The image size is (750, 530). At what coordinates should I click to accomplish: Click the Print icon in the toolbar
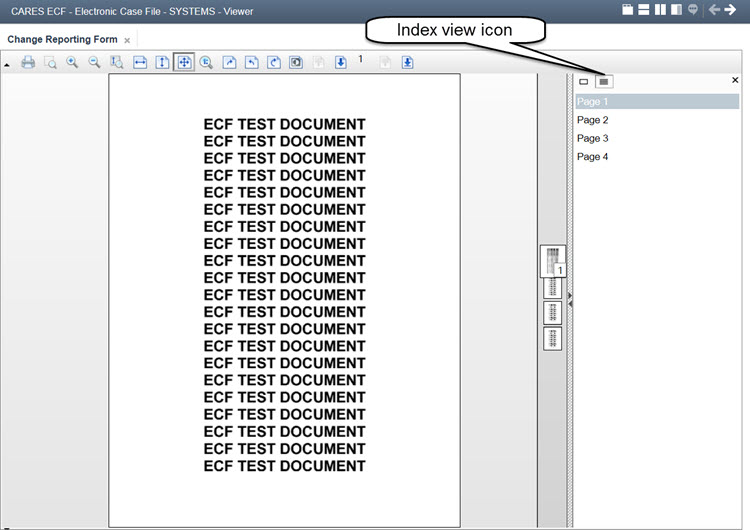click(x=28, y=62)
